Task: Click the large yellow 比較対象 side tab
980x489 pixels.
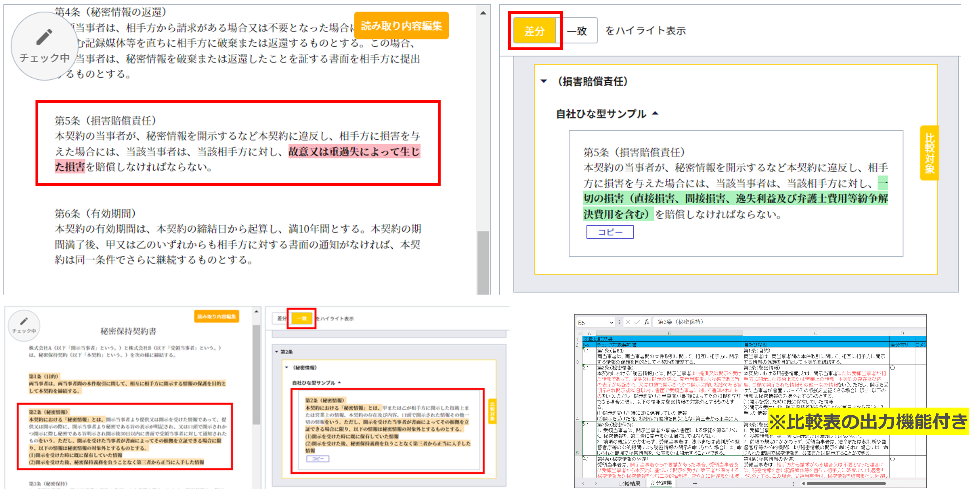Action: tap(929, 153)
